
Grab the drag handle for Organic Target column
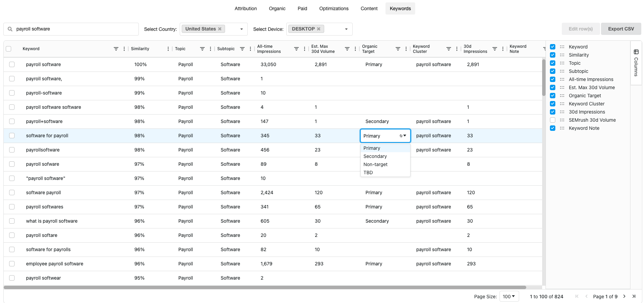click(x=562, y=96)
